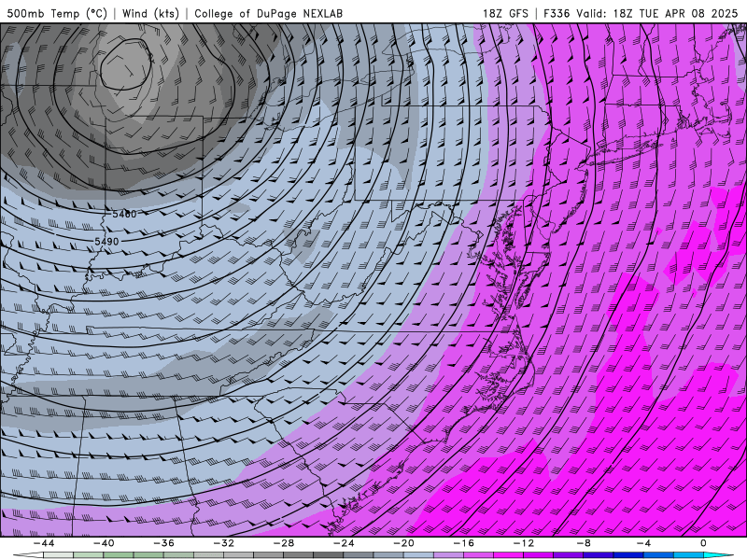The height and width of the screenshot is (560, 747).
Task: Click the 'Wind (kts)' title text
Action: pos(150,13)
